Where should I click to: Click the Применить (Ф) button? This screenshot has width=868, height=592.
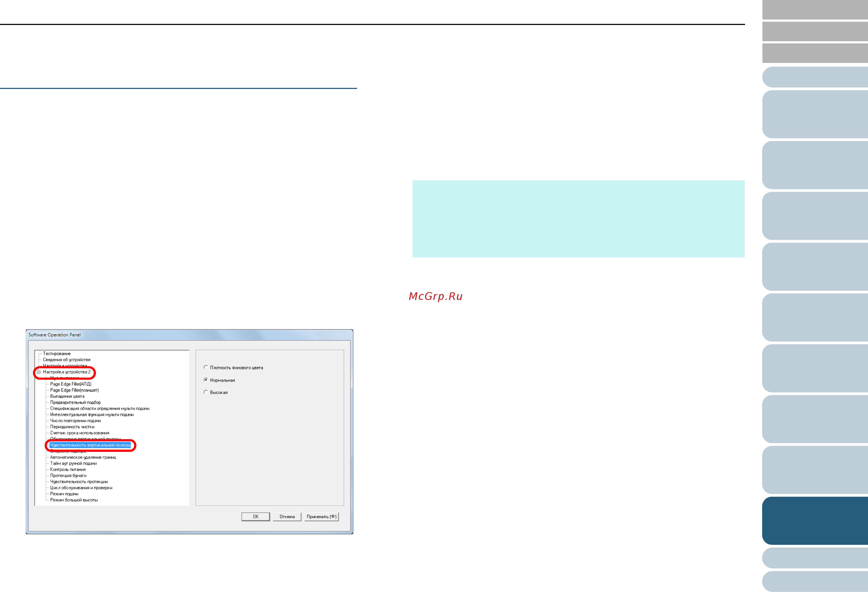(321, 517)
